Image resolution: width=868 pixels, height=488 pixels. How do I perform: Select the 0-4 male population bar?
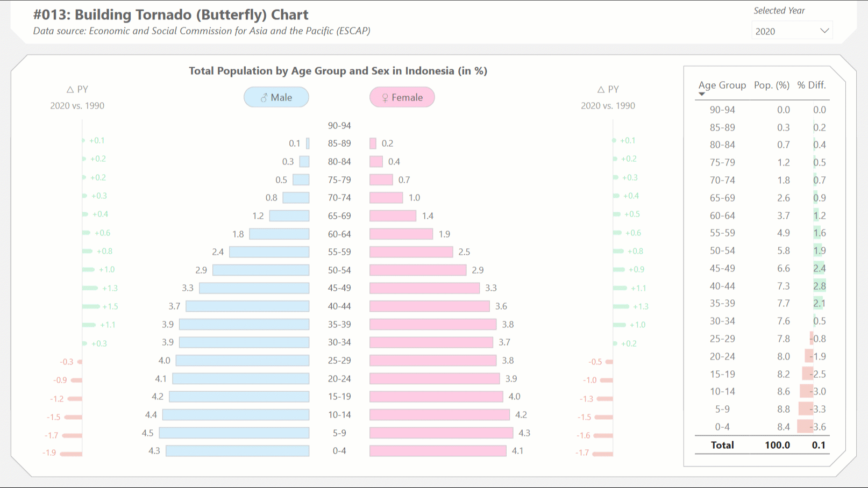237,451
